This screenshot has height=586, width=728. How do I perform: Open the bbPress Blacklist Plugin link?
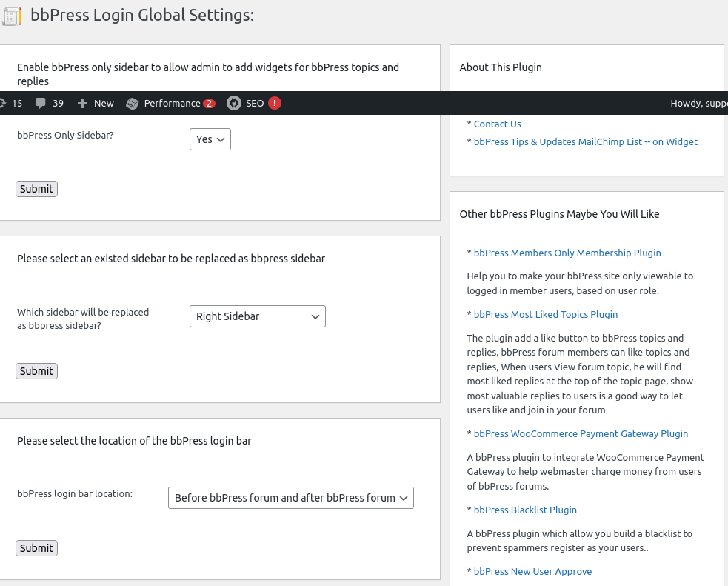pyautogui.click(x=525, y=510)
